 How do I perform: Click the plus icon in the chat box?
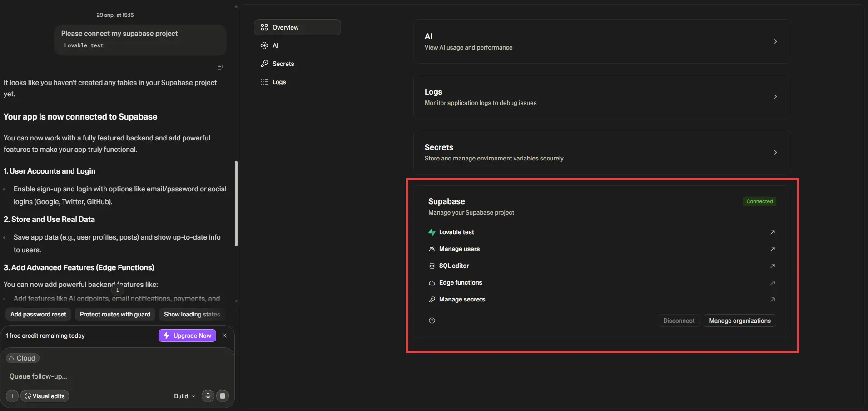(x=12, y=396)
